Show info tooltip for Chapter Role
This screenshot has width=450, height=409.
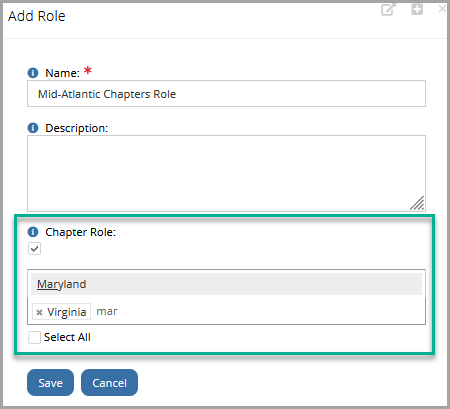point(33,232)
